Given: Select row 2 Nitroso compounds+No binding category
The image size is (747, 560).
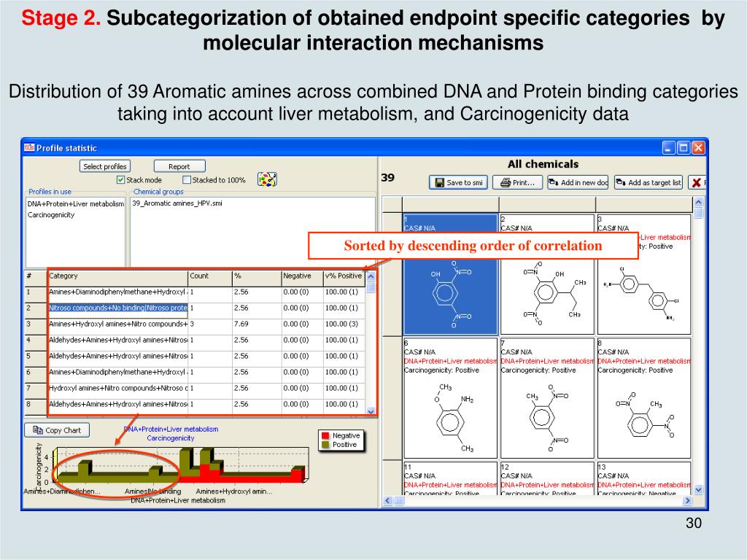Looking at the screenshot, I should 117,308.
